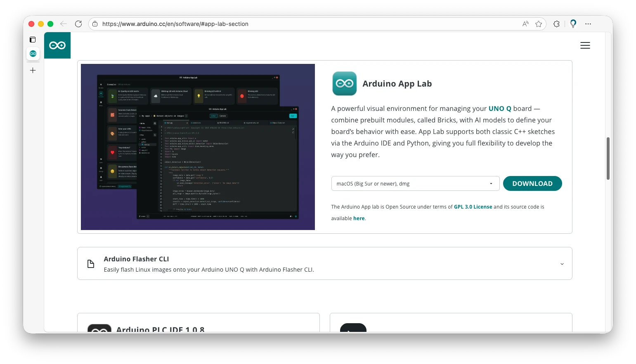The width and height of the screenshot is (636, 364).
Task: Click the document icon beside Arduino Flasher CLI
Action: [91, 263]
